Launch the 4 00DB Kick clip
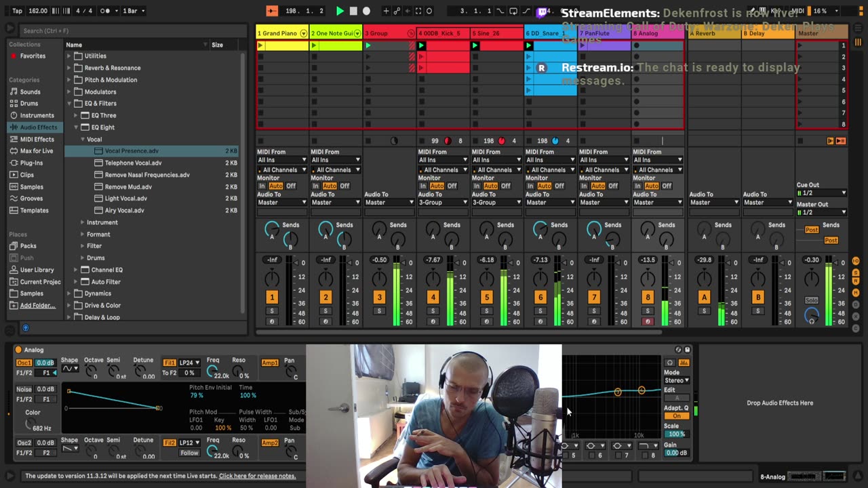The height and width of the screenshot is (488, 868). [421, 45]
